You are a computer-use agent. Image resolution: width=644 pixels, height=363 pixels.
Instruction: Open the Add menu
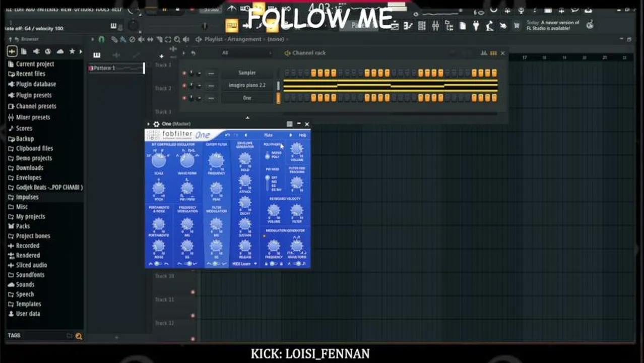[x=31, y=9]
